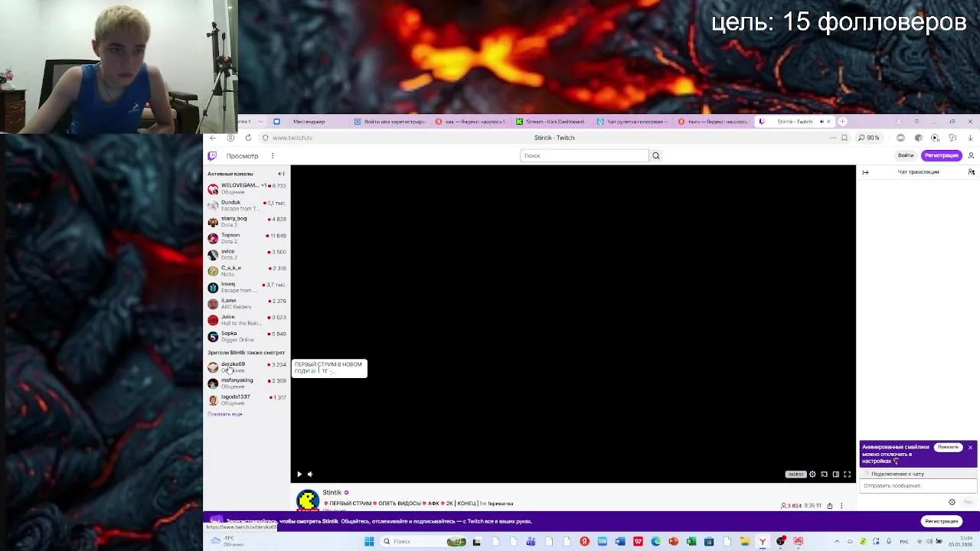This screenshot has width=980, height=551.
Task: Toggle theater mode in the player
Action: (835, 474)
